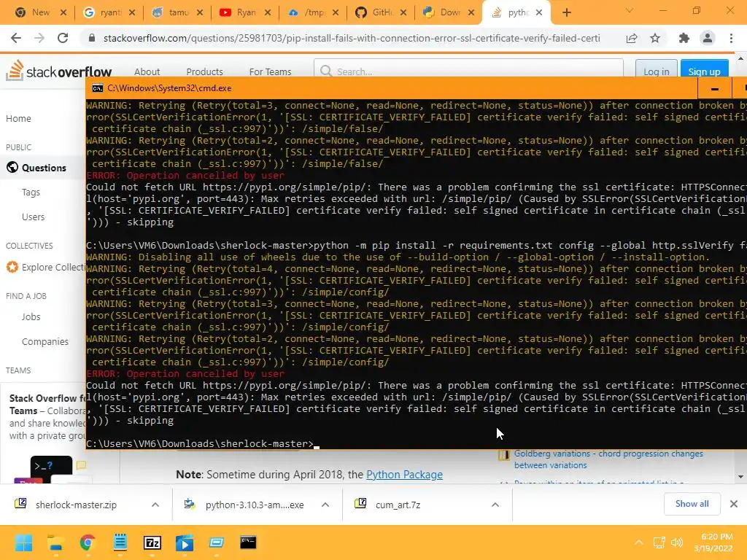Minimize the cmd.exe window
The image size is (747, 560).
715,88
